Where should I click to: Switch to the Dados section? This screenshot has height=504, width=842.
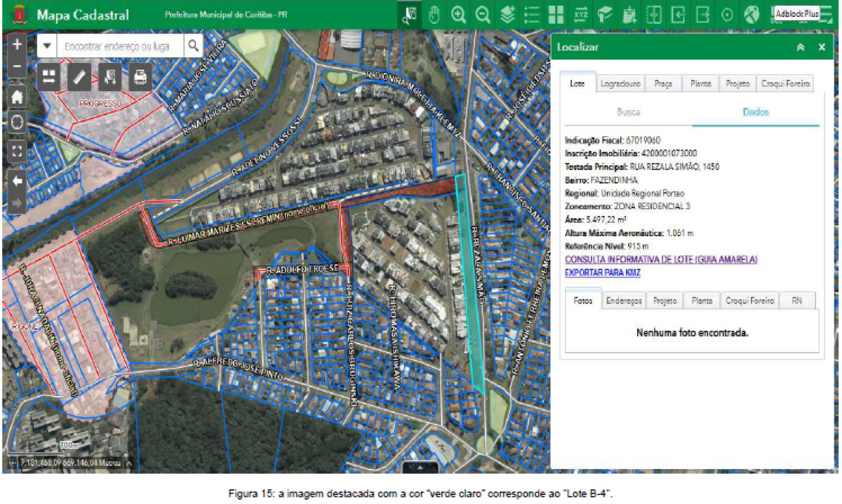click(756, 112)
